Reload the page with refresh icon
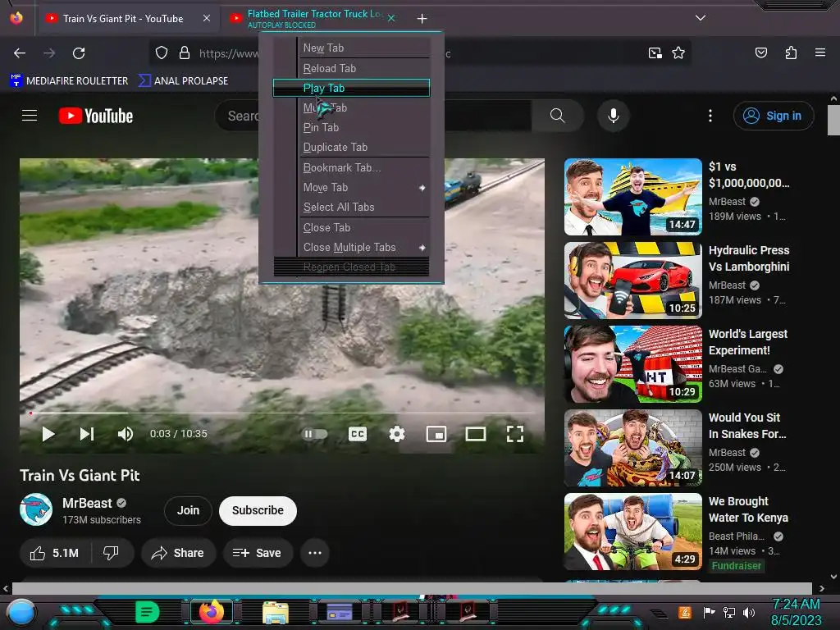The width and height of the screenshot is (840, 630). point(79,53)
